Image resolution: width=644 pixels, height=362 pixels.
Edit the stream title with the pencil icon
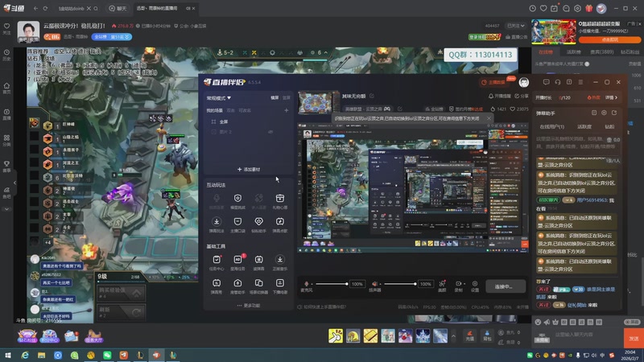point(371,96)
